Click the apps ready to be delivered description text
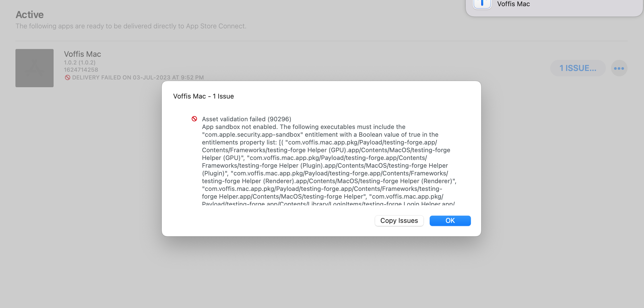This screenshot has width=644, height=308. [x=131, y=26]
